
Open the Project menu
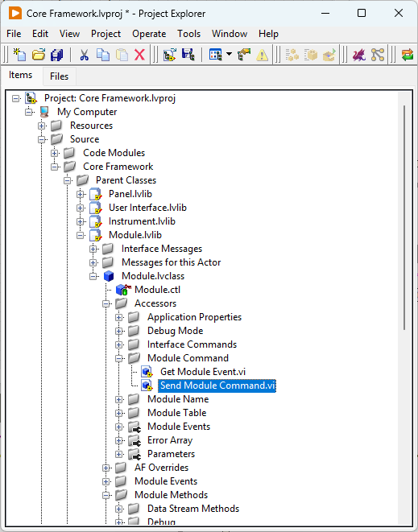coord(106,34)
